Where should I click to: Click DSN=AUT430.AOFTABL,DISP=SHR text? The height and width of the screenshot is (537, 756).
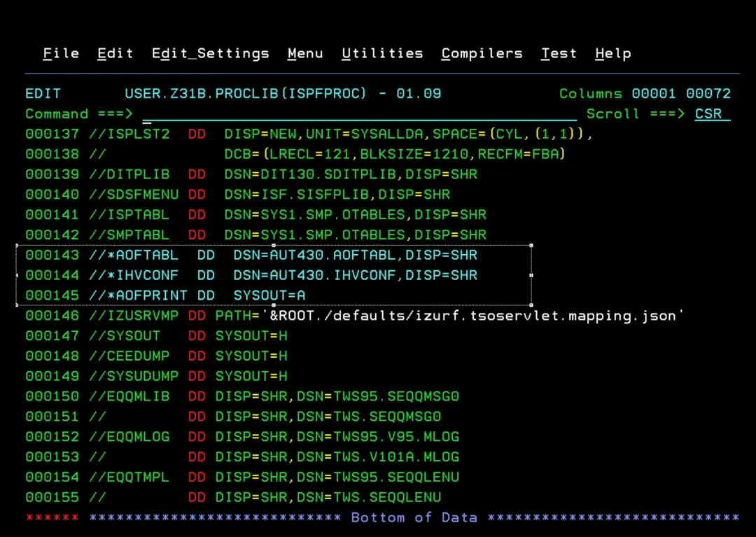coord(356,255)
